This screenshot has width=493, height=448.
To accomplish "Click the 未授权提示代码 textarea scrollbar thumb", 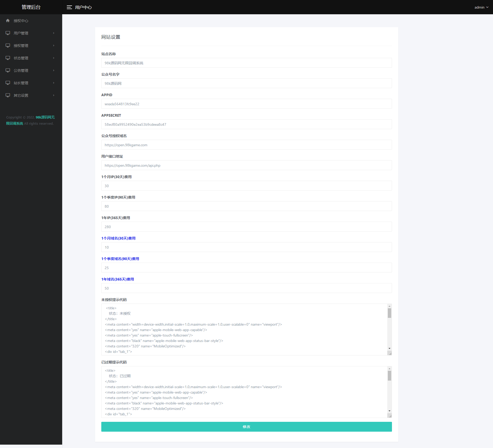I will click(x=389, y=313).
